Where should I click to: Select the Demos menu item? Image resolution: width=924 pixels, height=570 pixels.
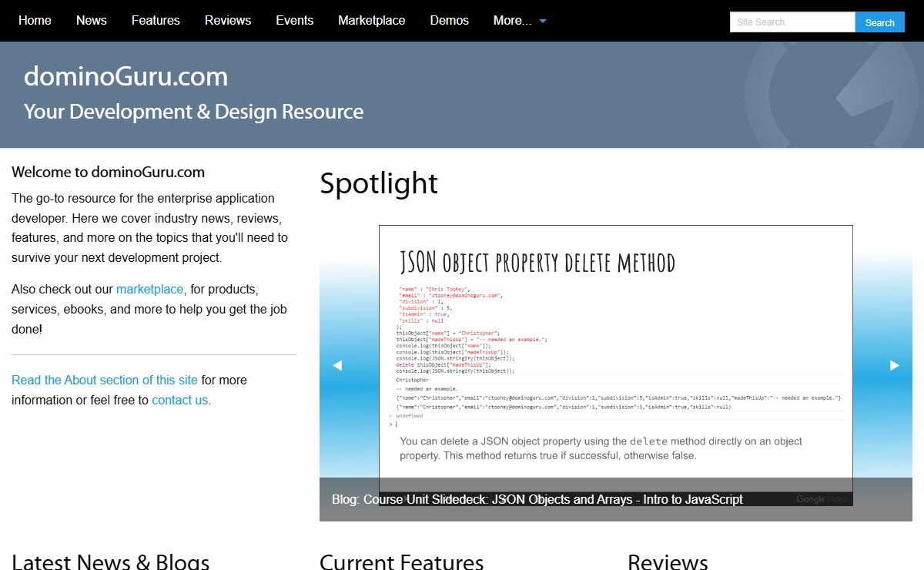point(449,21)
